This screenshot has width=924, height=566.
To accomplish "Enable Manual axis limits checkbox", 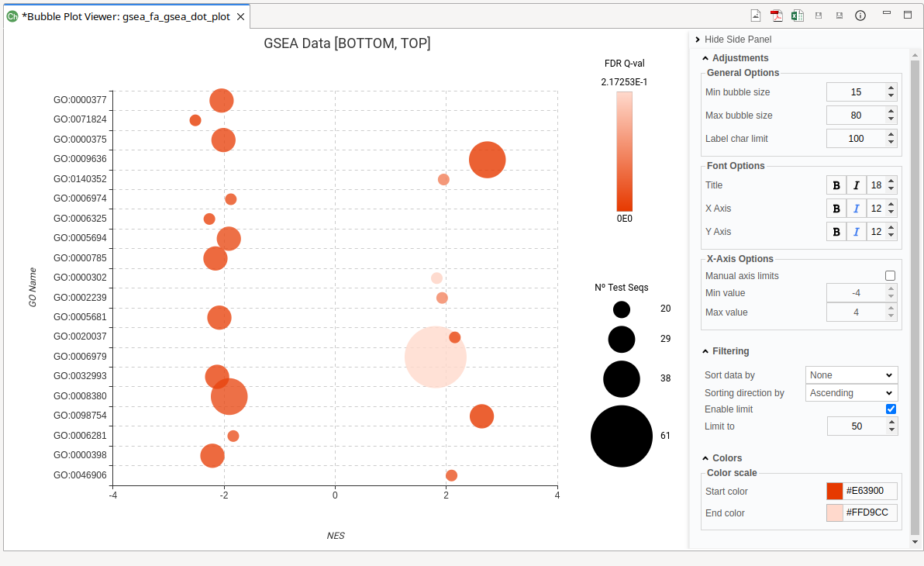I will [x=890, y=276].
